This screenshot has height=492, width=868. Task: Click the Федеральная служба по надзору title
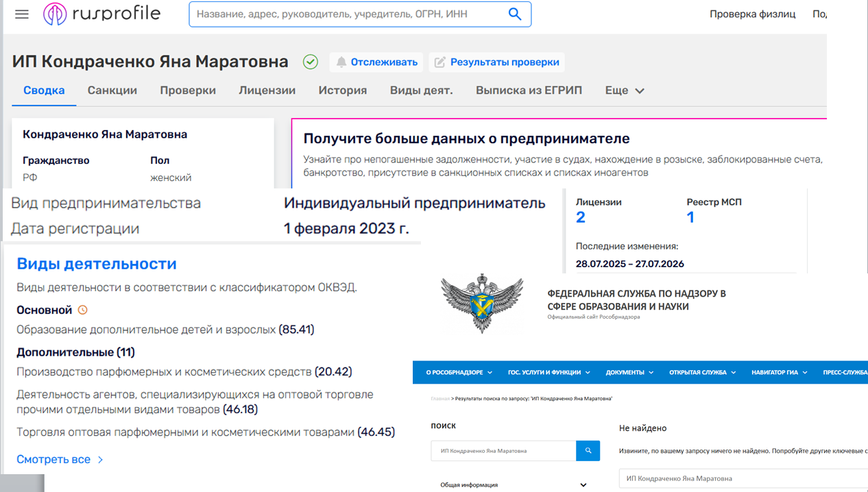click(636, 300)
